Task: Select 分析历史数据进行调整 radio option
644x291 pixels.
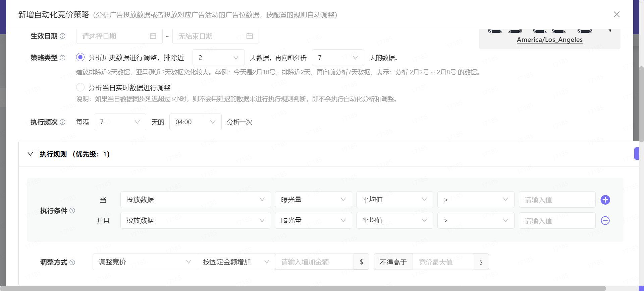Action: (x=80, y=58)
